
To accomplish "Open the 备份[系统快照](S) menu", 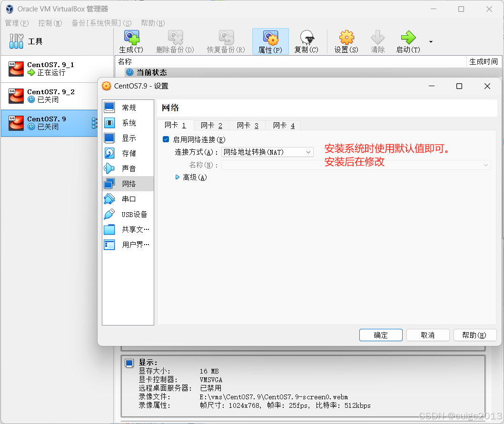I will pos(101,23).
